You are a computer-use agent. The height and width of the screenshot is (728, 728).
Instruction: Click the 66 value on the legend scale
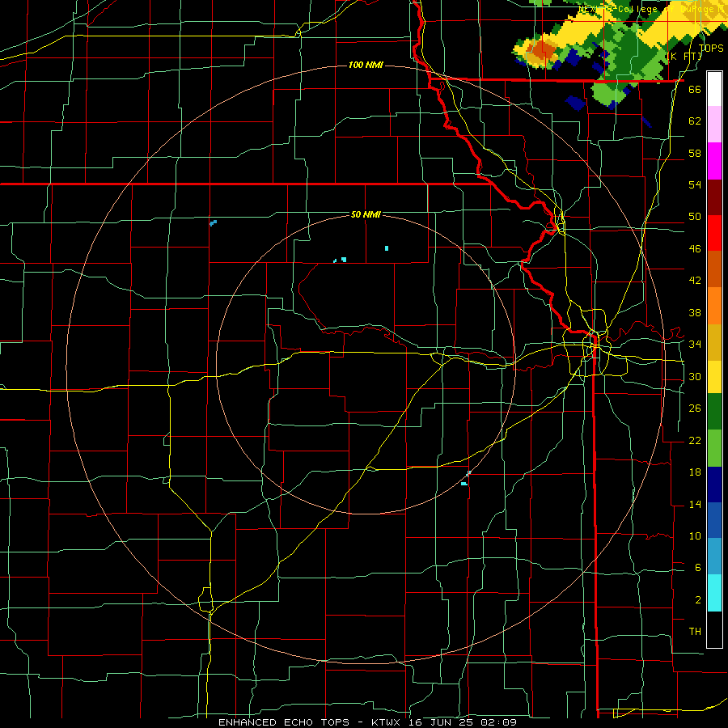pyautogui.click(x=695, y=90)
